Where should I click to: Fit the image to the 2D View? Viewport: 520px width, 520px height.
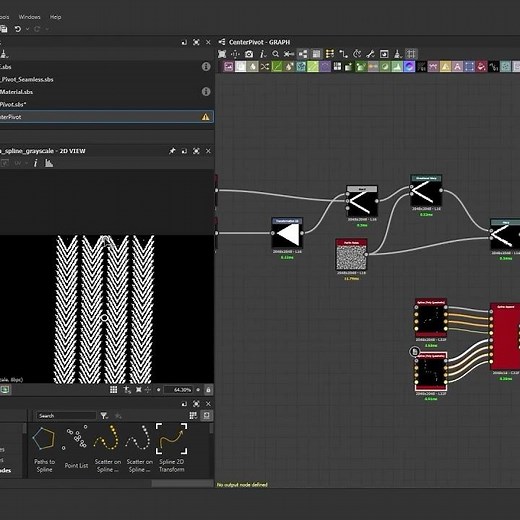coord(139,390)
